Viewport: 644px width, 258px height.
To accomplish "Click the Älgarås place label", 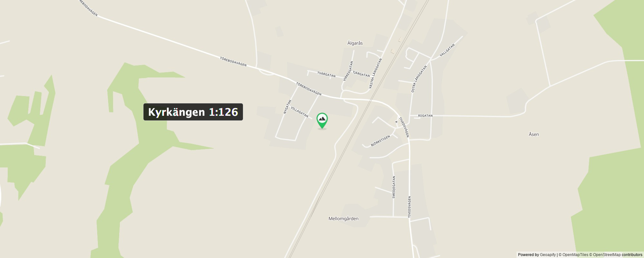I will tap(355, 43).
